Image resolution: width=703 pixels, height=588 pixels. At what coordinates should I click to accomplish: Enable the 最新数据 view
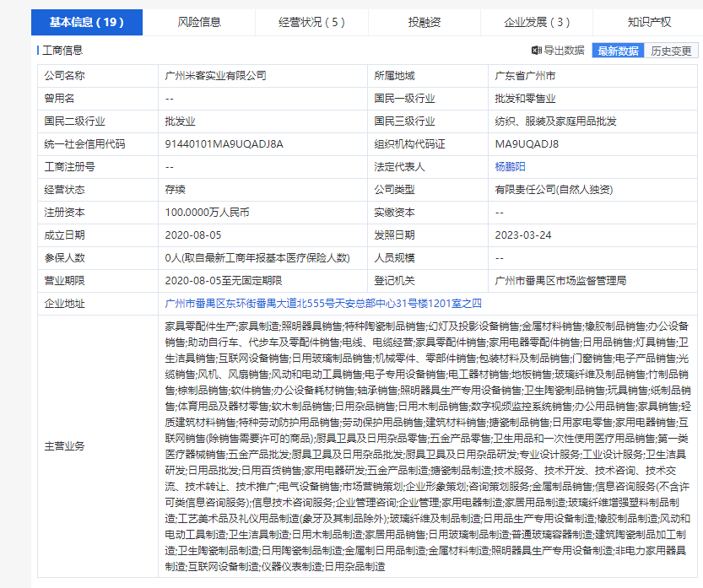pyautogui.click(x=617, y=50)
